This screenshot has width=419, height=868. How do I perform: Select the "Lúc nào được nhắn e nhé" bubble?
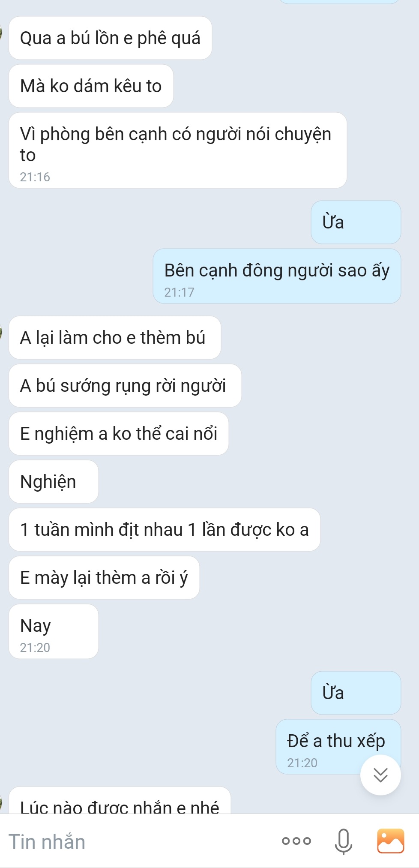(x=120, y=801)
